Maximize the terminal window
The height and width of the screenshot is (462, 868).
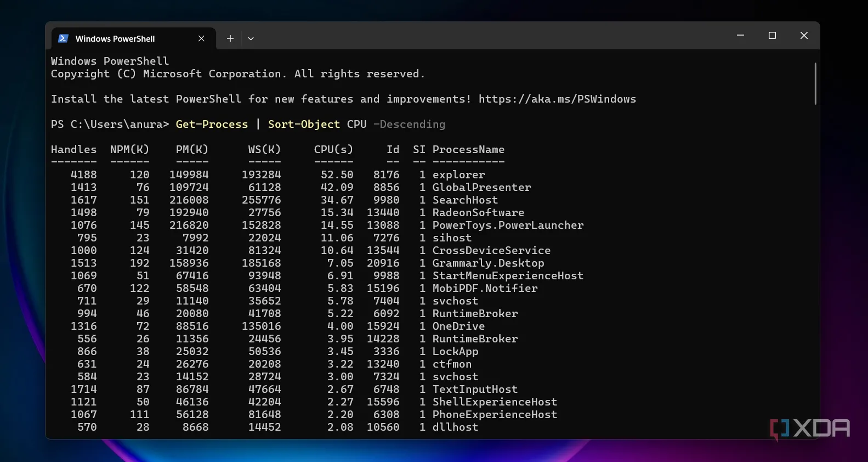(772, 35)
